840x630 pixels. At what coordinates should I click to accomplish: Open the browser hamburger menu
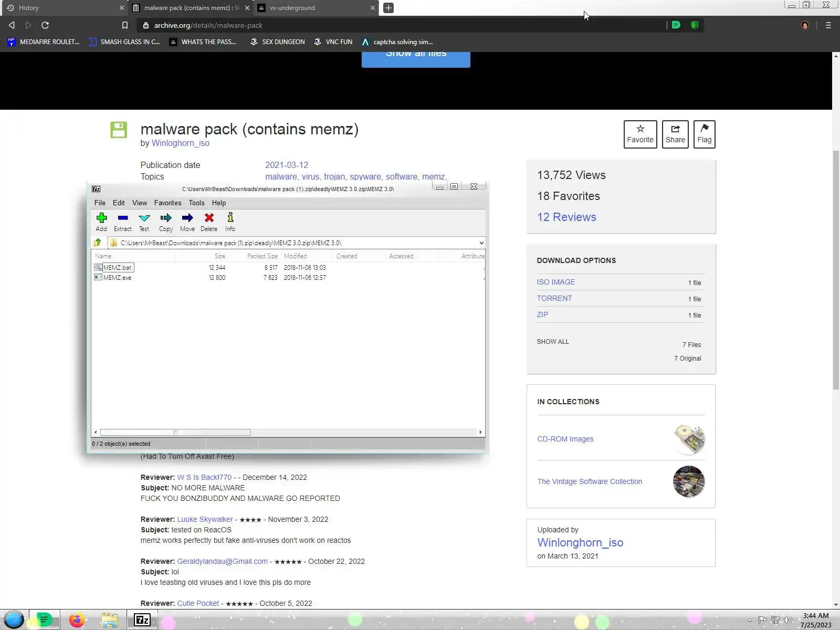(x=828, y=25)
